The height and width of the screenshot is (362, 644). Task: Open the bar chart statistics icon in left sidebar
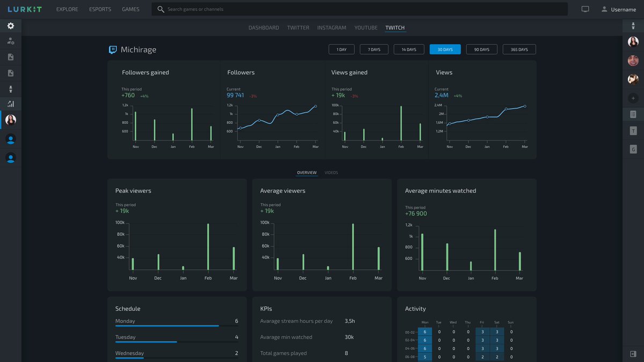[x=11, y=104]
